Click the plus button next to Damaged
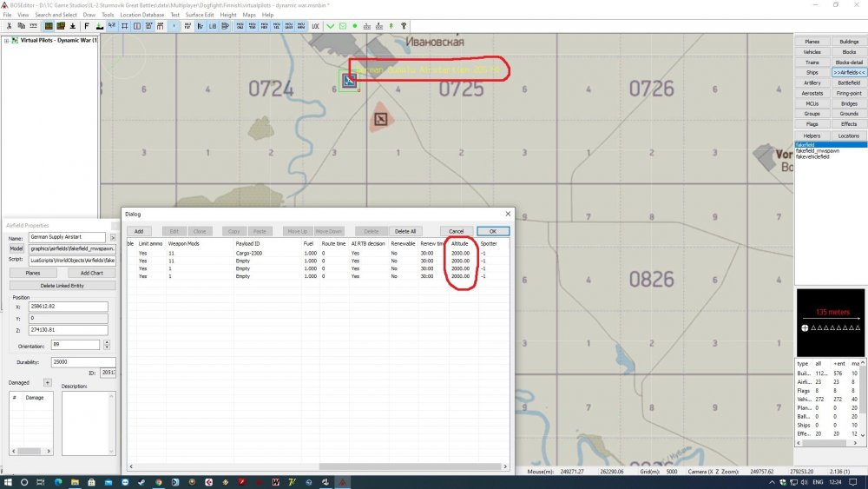The height and width of the screenshot is (489, 868). [x=48, y=382]
